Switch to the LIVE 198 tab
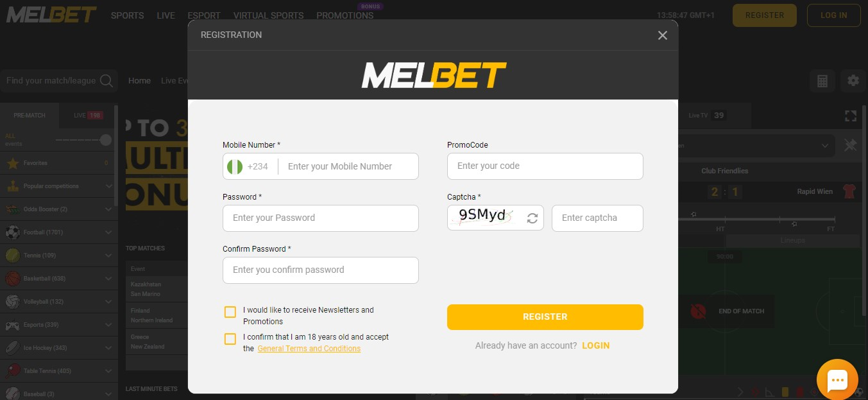This screenshot has width=868, height=400. 89,116
